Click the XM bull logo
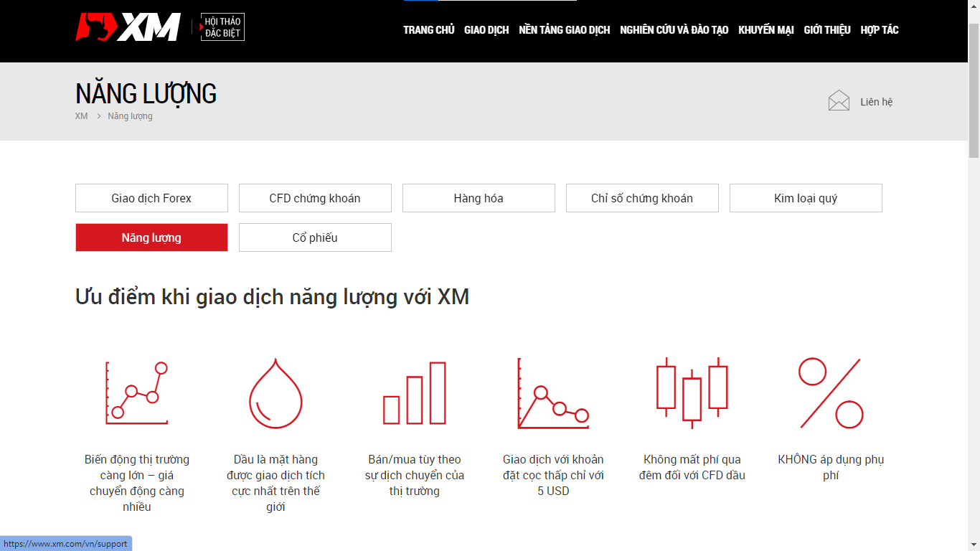This screenshot has width=980, height=551. coord(128,27)
